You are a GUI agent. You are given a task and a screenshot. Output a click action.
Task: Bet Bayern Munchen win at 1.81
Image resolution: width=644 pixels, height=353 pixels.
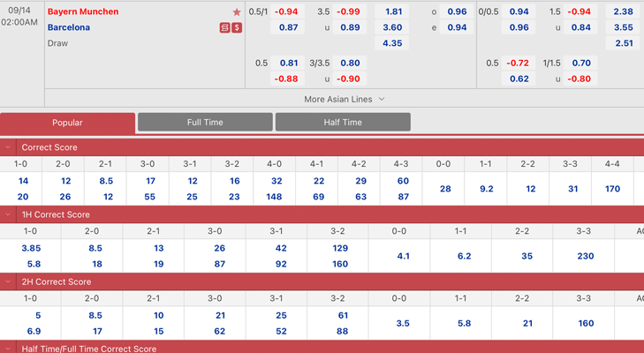[392, 11]
